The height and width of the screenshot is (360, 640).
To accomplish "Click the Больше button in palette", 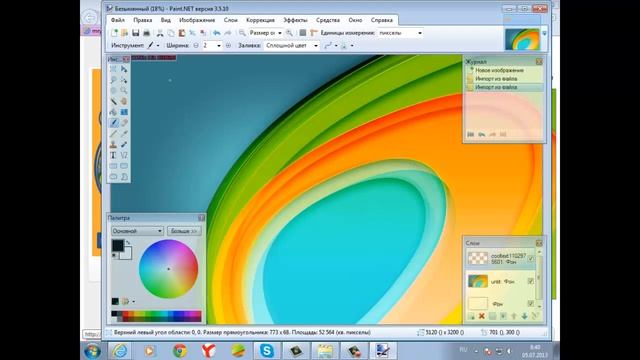I will [x=184, y=231].
